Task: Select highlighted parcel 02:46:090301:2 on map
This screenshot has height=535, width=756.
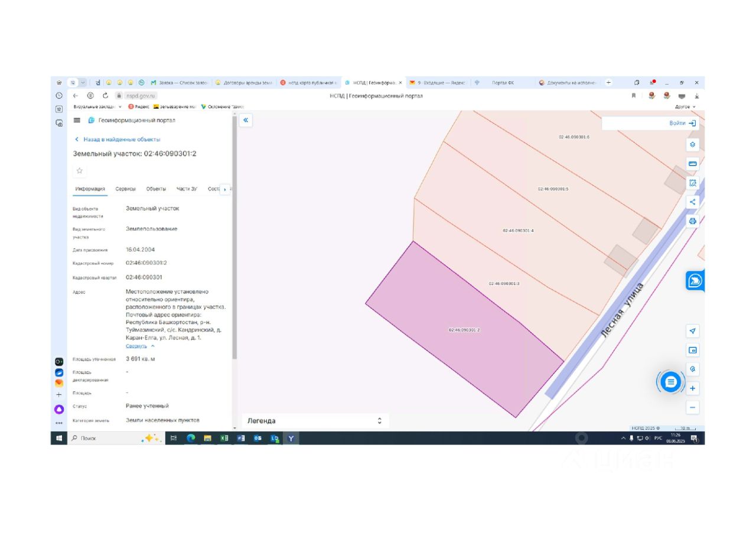Action: point(464,330)
